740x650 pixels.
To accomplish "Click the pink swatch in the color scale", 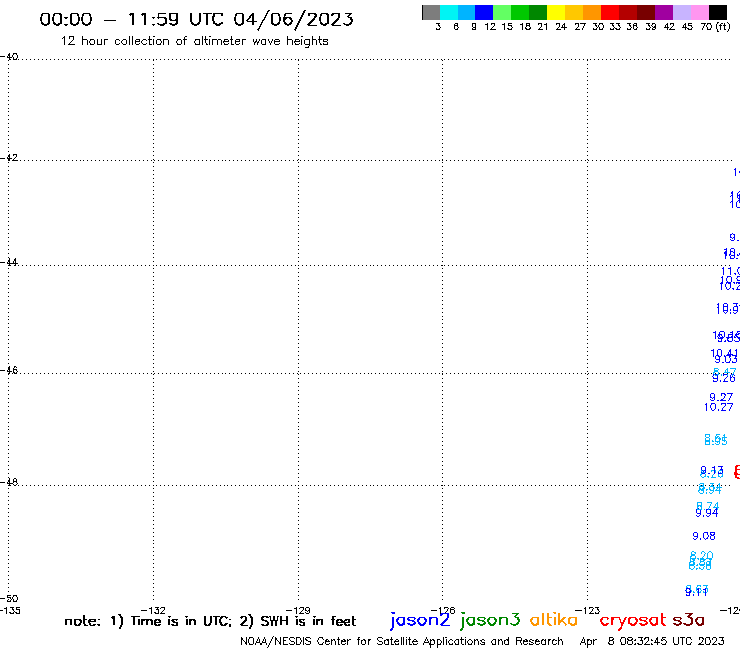I will point(700,12).
